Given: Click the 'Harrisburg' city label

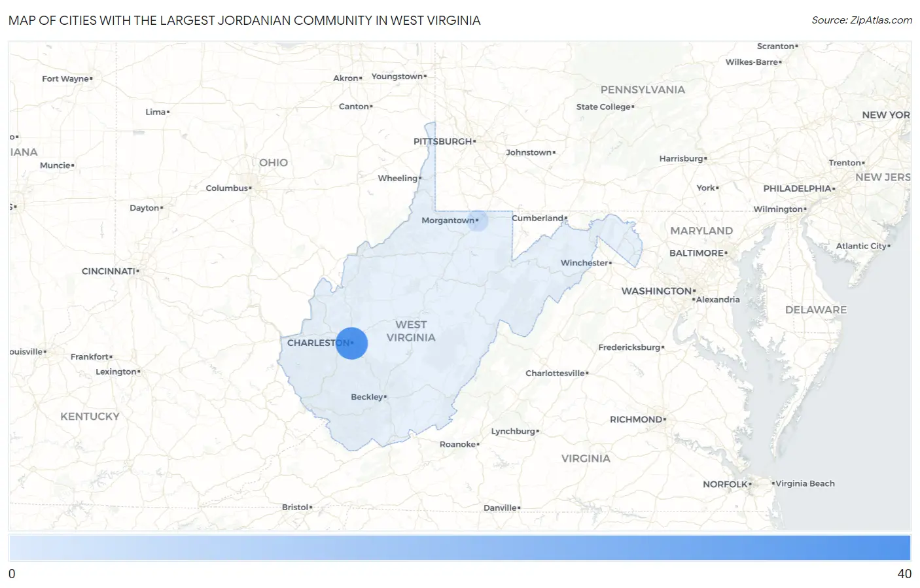Looking at the screenshot, I should pyautogui.click(x=681, y=158).
